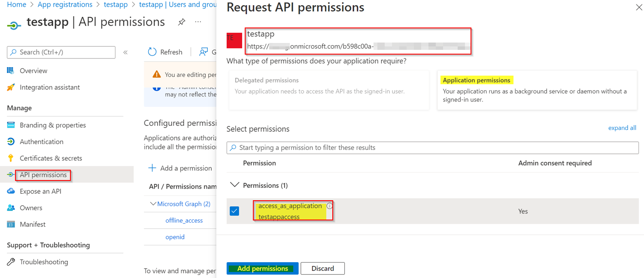Click the Owners people icon
The image size is (644, 278).
pyautogui.click(x=11, y=208)
